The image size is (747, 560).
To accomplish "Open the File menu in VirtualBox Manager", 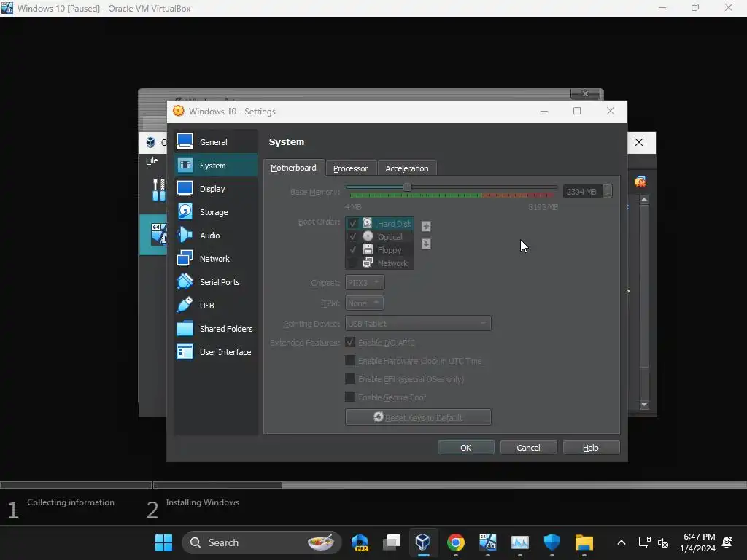I will [x=152, y=160].
